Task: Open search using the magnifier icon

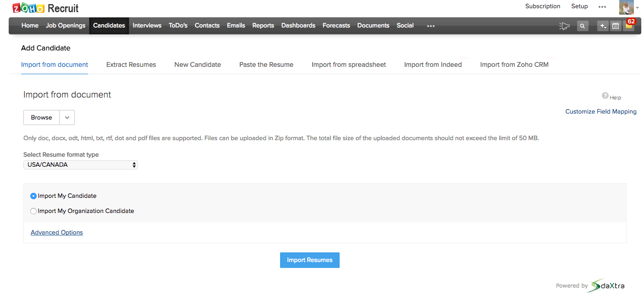Action: coord(582,26)
